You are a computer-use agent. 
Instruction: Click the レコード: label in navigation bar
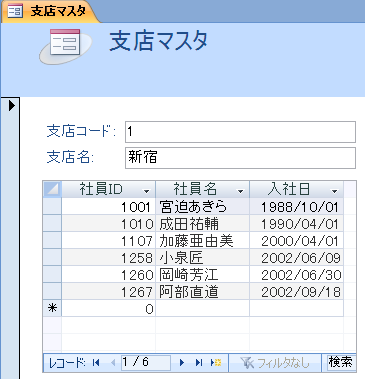click(x=67, y=363)
